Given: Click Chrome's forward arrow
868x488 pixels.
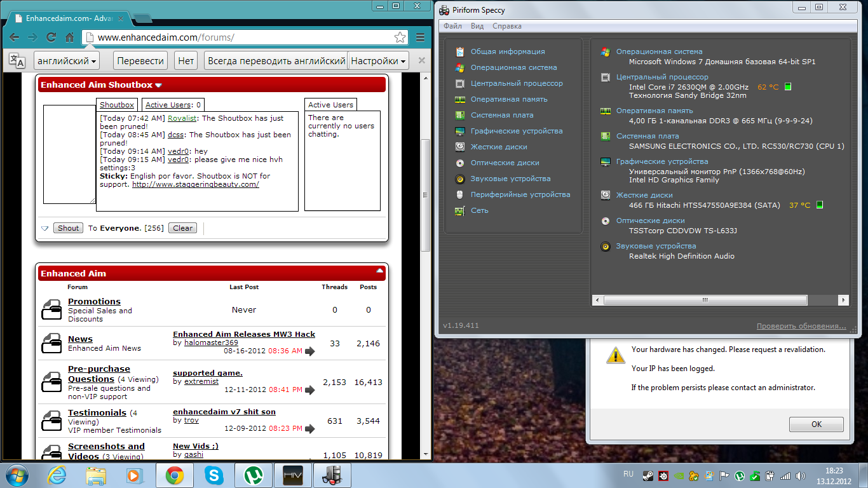Looking at the screenshot, I should (x=32, y=37).
